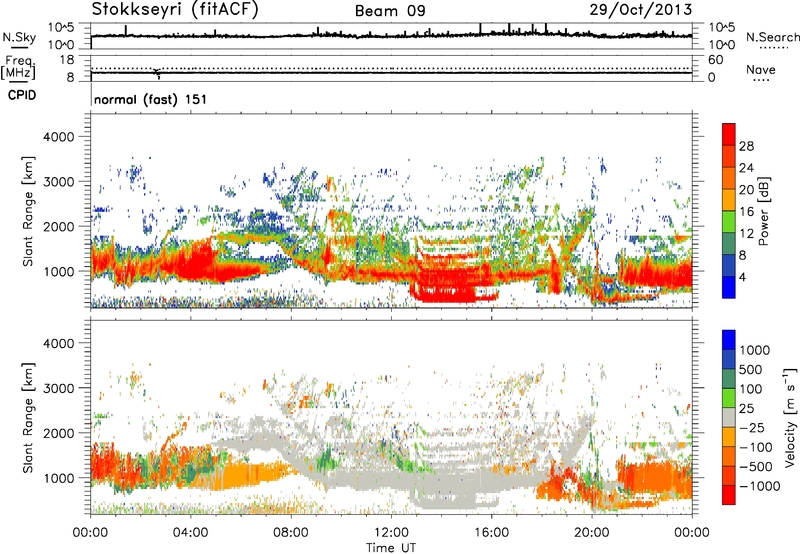This screenshot has height=554, width=800.
Task: Click the "Nave" legend label
Action: click(761, 69)
